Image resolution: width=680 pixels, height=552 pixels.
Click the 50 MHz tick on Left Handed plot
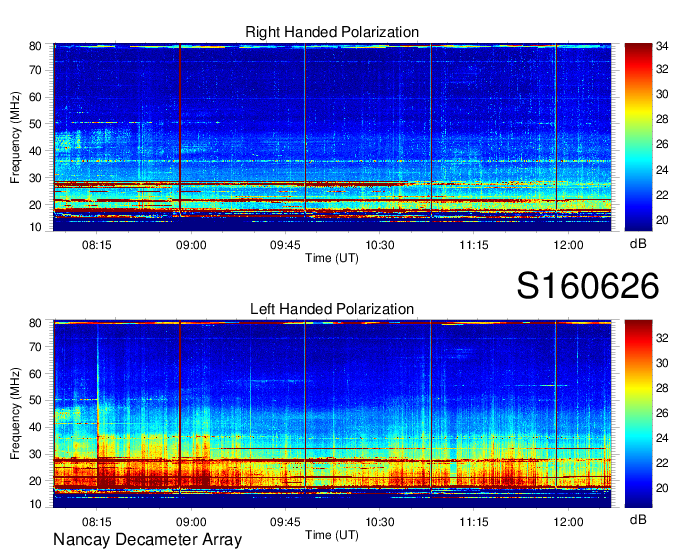35,400
